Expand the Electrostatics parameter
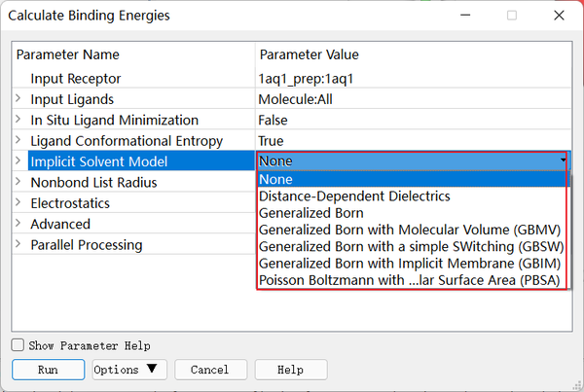Image resolution: width=584 pixels, height=392 pixels. (x=18, y=203)
